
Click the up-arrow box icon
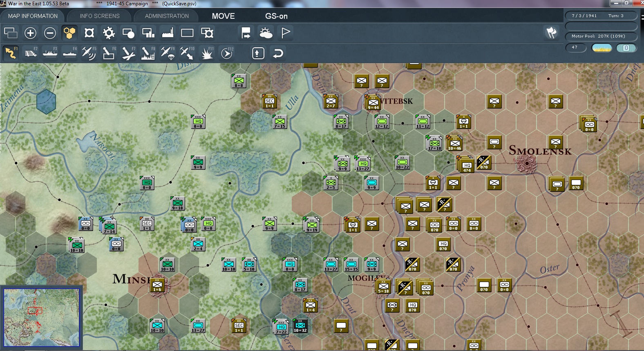coord(258,53)
